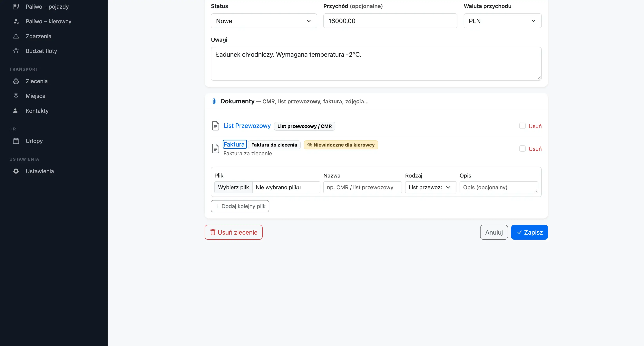This screenshot has width=644, height=346.
Task: Click the document icon of List Przewozowy
Action: pyautogui.click(x=216, y=126)
